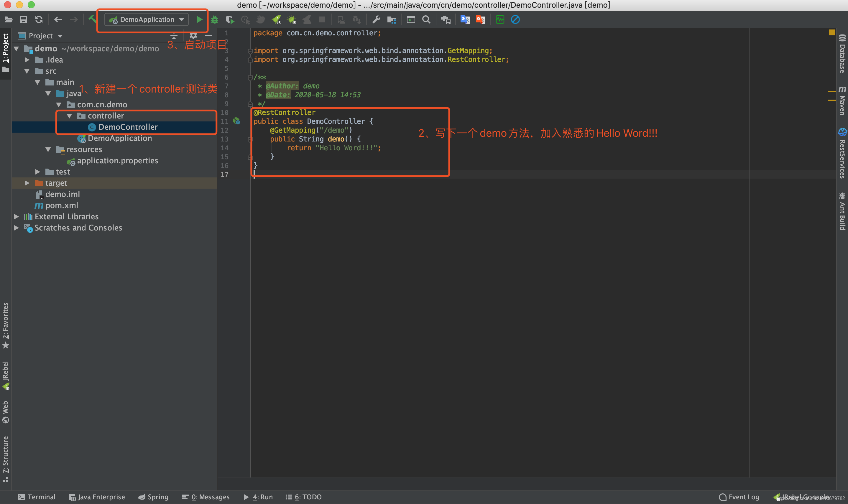The image size is (848, 504).
Task: Open Project Structure folder icon
Action: pos(391,20)
